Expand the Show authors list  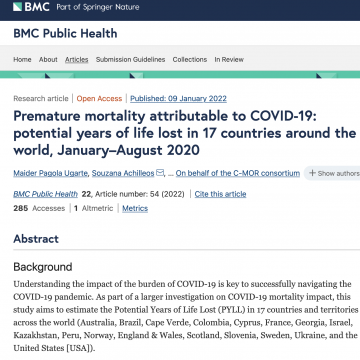[332, 173]
